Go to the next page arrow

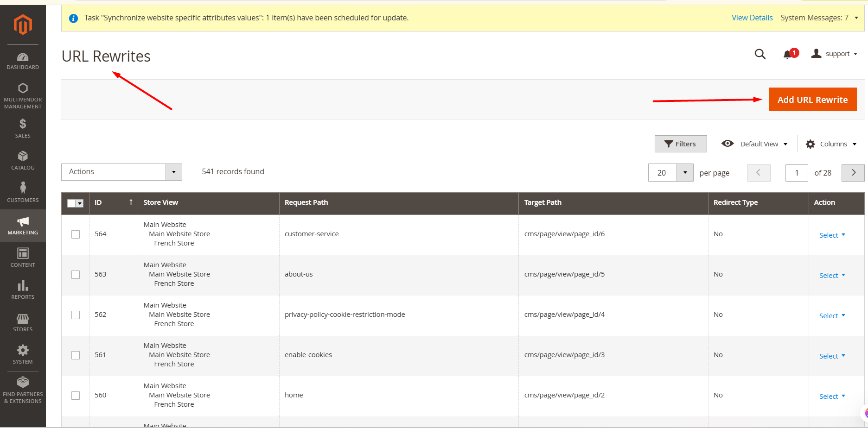pyautogui.click(x=853, y=173)
